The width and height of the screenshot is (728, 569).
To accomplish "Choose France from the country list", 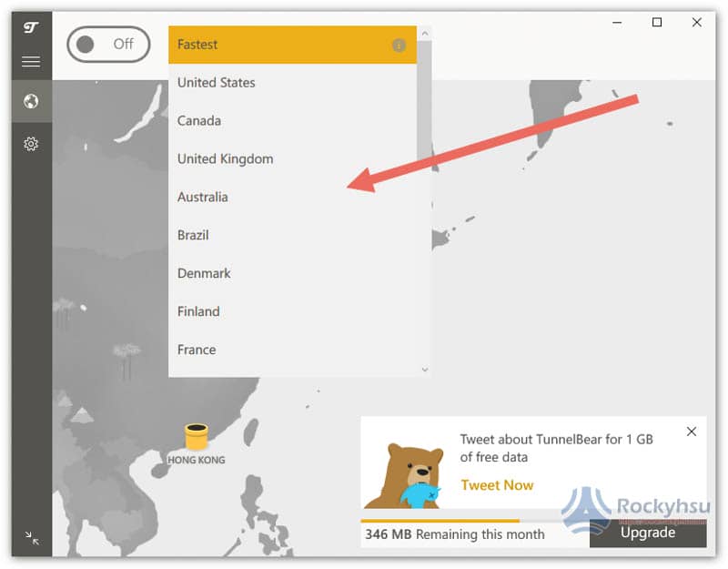I will pos(292,350).
